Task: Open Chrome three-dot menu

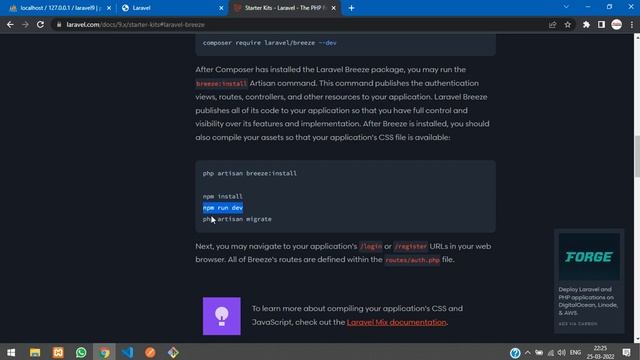Action: pos(631,24)
